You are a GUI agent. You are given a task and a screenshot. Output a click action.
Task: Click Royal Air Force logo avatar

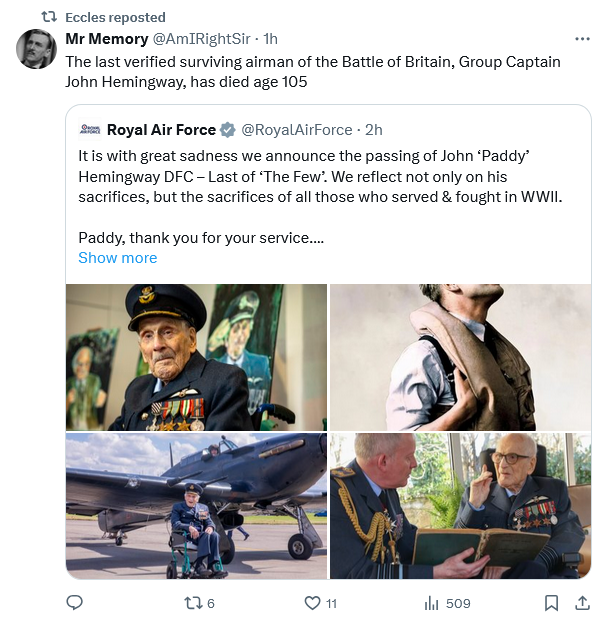click(x=90, y=129)
